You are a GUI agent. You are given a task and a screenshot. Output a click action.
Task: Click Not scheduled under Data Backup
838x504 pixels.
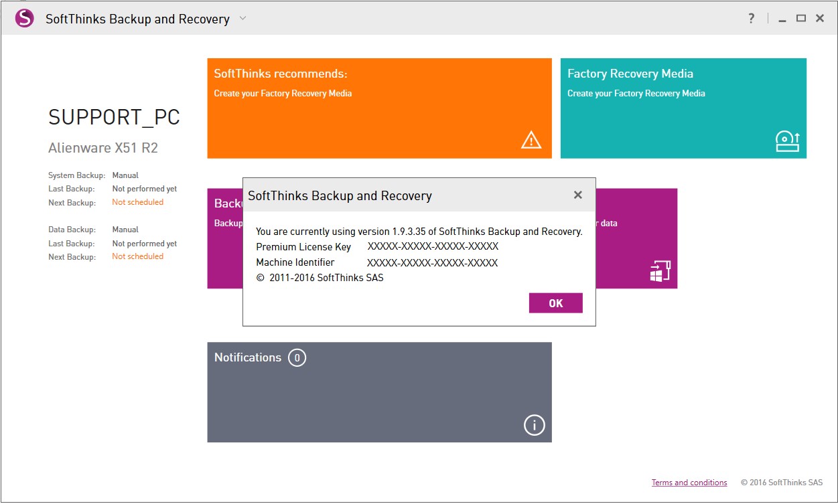click(x=137, y=256)
